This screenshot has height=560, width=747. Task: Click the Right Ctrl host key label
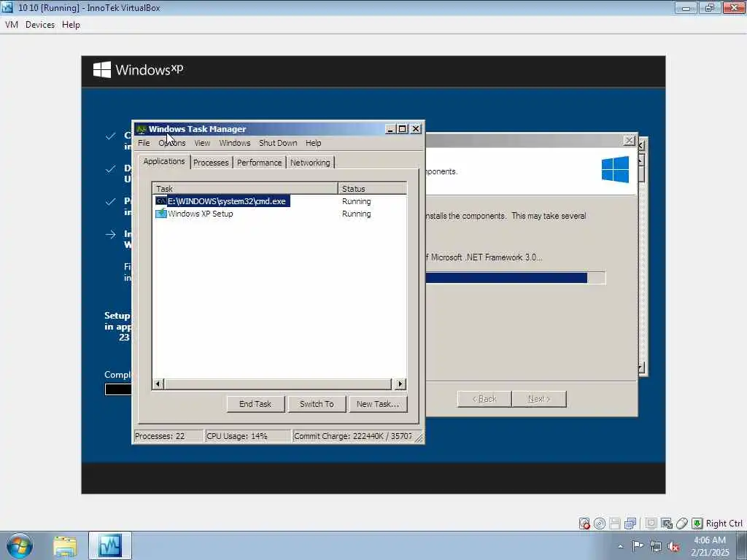click(x=724, y=524)
